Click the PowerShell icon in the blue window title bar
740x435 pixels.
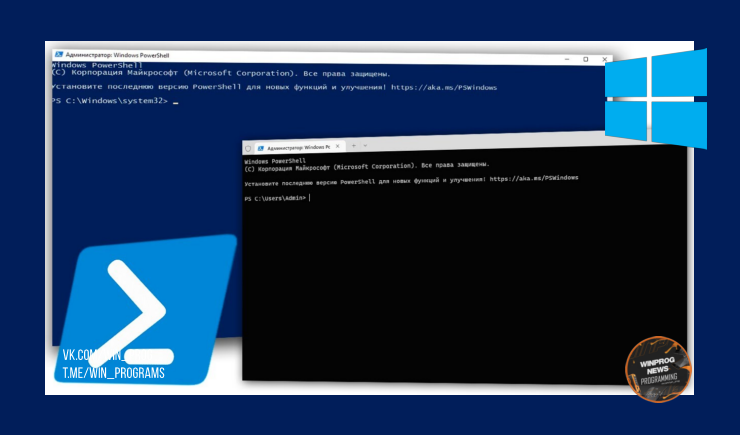click(x=59, y=55)
